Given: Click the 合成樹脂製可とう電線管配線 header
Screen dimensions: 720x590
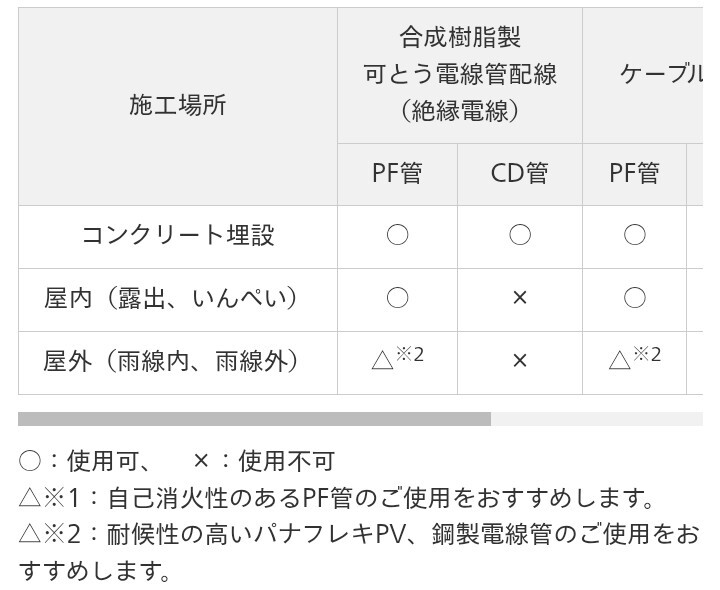Looking at the screenshot, I should (x=460, y=75).
